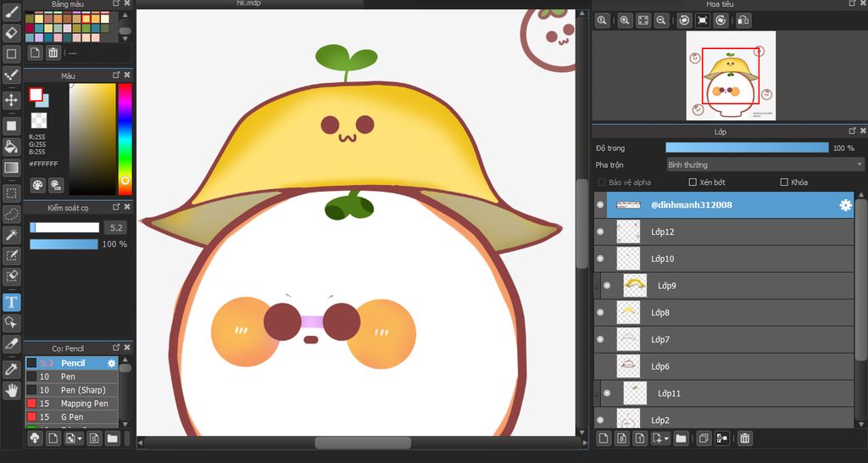Add a new layer in Lớp panel
Viewport: 868px width, 463px height.
click(x=604, y=438)
